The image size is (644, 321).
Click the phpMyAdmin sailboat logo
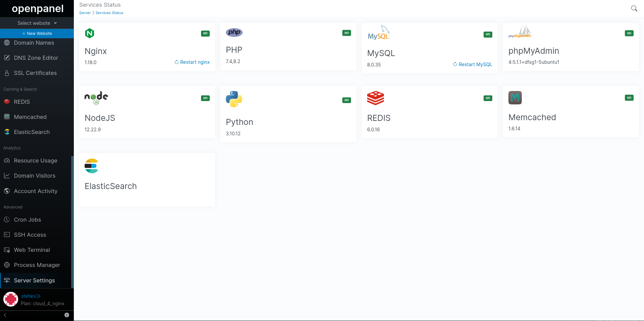520,32
